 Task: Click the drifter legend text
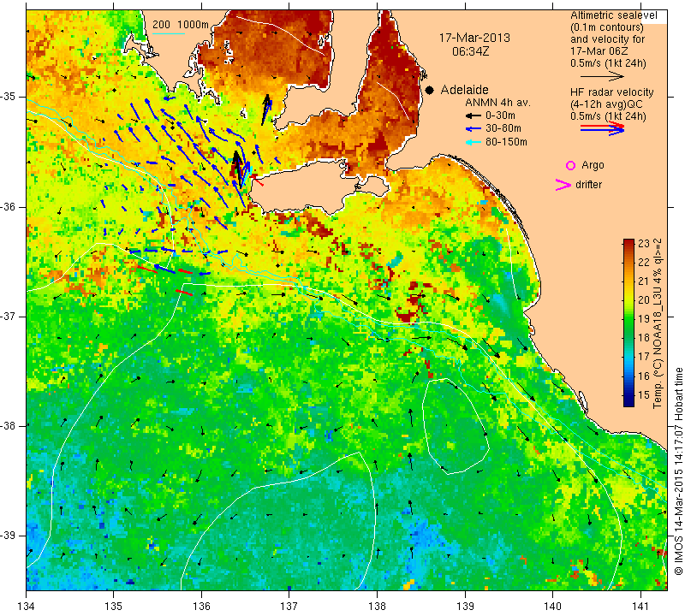click(x=588, y=185)
